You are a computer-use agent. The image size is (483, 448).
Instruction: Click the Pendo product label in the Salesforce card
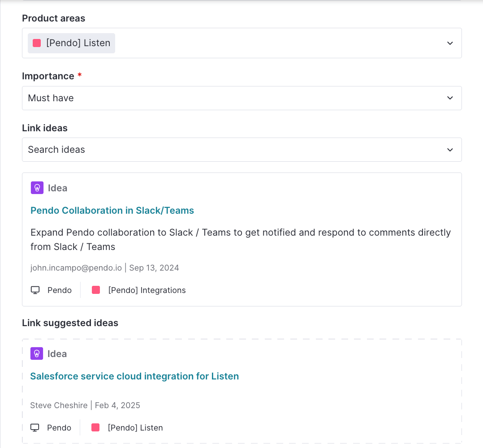(59, 428)
